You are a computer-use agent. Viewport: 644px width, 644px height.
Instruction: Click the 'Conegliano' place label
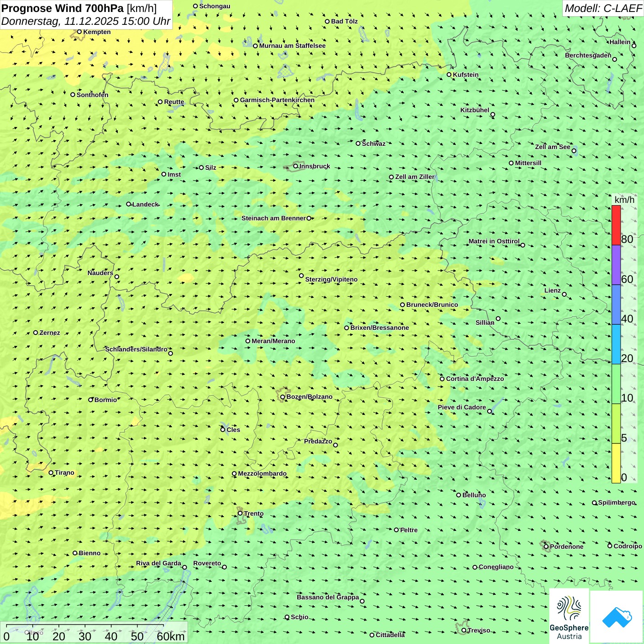click(496, 567)
